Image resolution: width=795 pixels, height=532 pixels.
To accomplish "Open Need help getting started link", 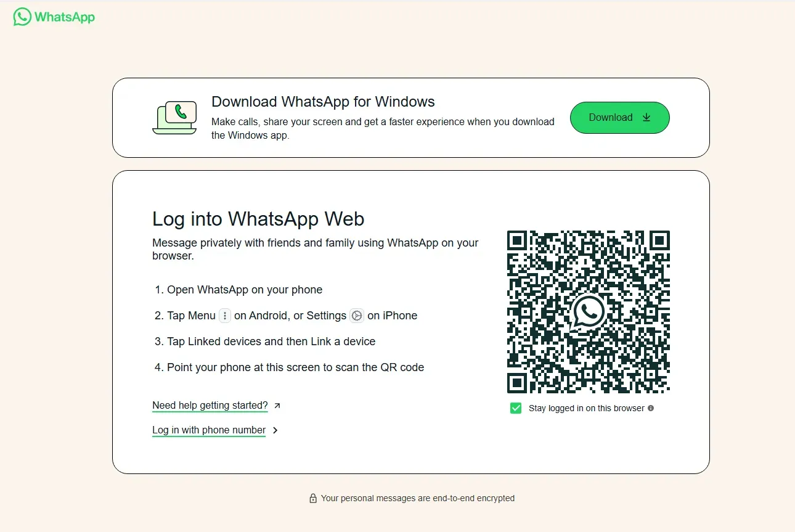I will [x=210, y=406].
